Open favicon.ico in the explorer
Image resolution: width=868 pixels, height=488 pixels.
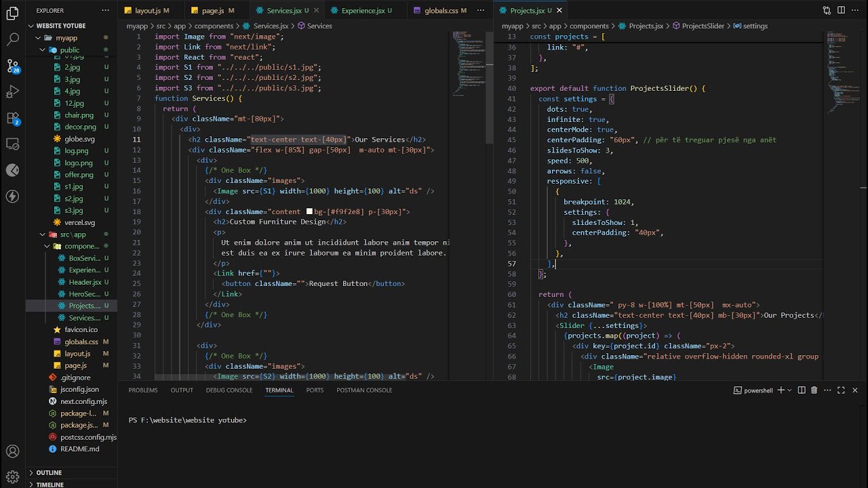click(81, 329)
